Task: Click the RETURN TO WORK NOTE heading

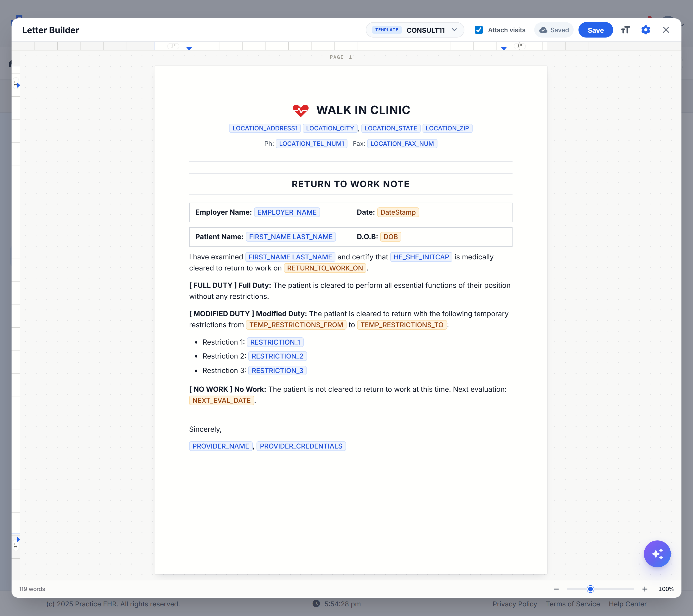Action: 351,184
